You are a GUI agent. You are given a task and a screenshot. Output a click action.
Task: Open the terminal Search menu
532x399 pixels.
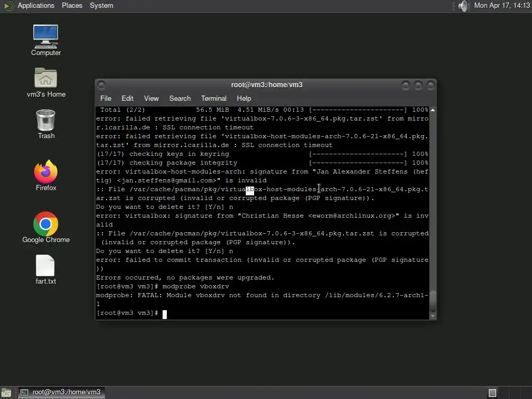tap(180, 98)
